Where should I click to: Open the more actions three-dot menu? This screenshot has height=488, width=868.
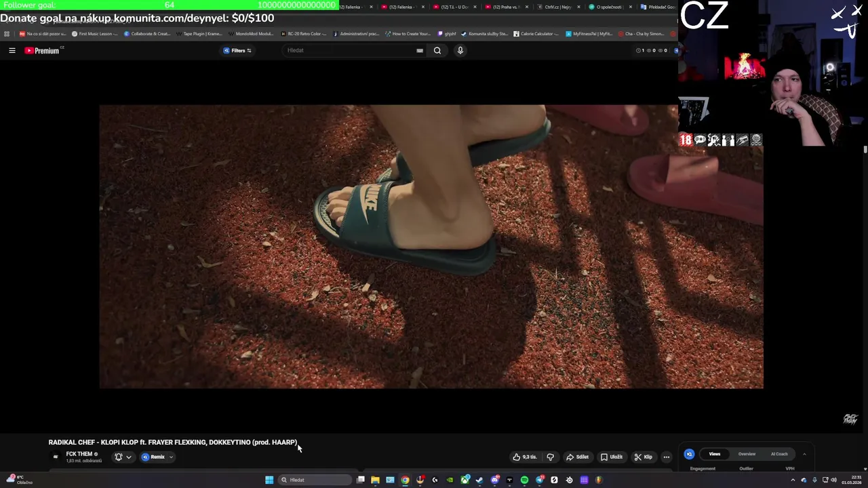(666, 457)
